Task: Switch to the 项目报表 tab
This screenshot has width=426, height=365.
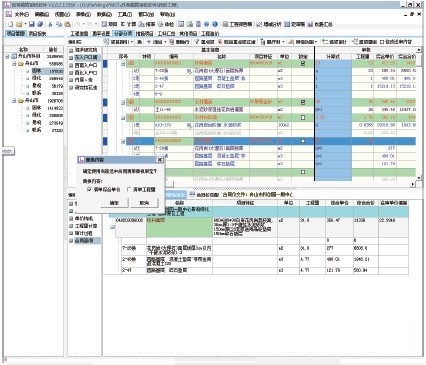Action: (37, 33)
